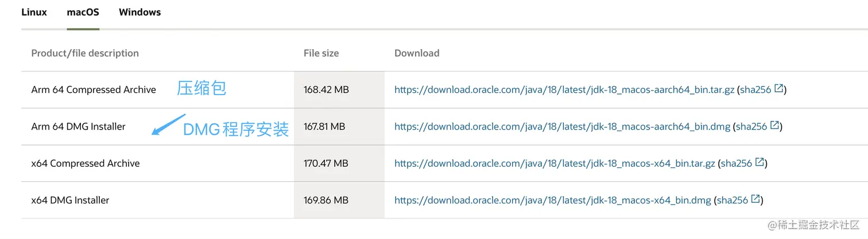Select the Arm 64 DMG Installer row label
Screen dimensions: 868x239
[78, 127]
